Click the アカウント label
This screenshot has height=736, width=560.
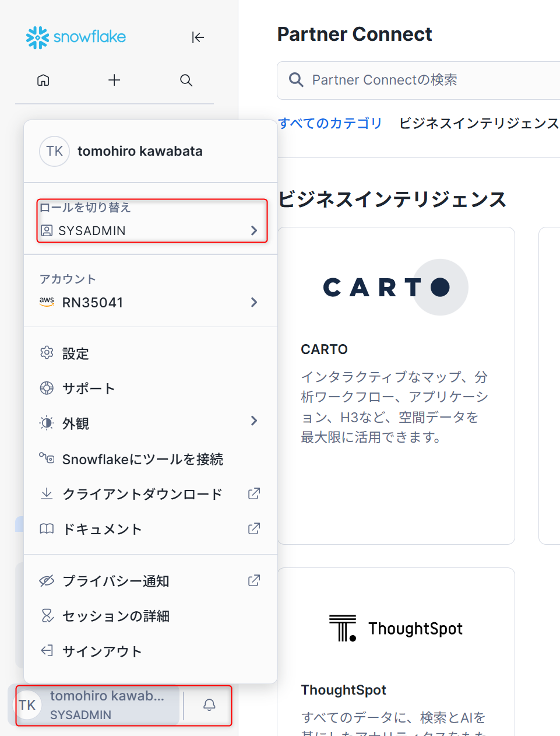68,279
